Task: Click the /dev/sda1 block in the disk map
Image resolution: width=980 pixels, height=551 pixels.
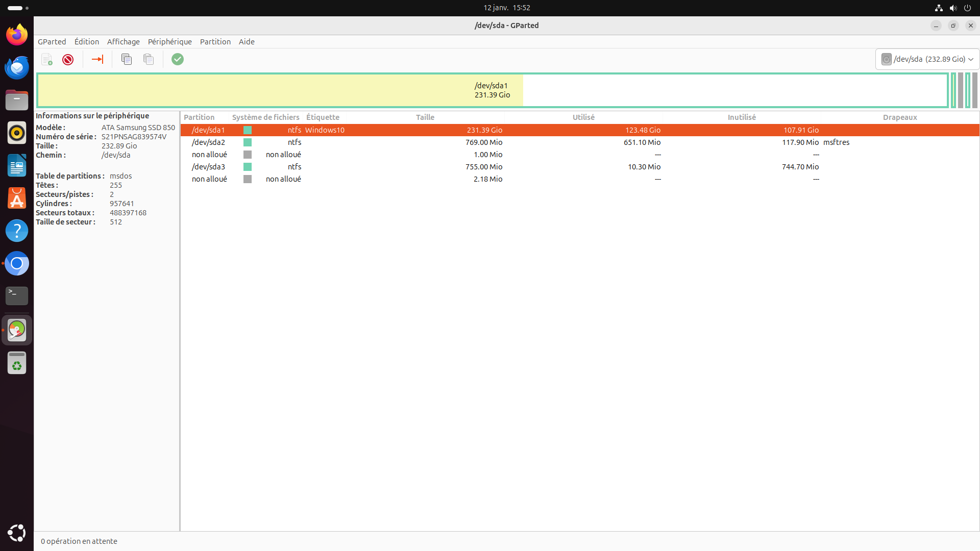Action: click(492, 90)
